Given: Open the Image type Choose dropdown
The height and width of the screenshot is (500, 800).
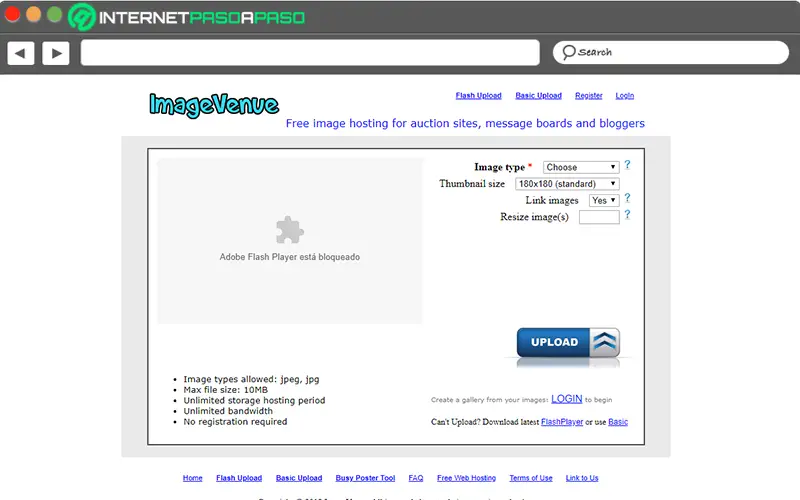Looking at the screenshot, I should 581,167.
